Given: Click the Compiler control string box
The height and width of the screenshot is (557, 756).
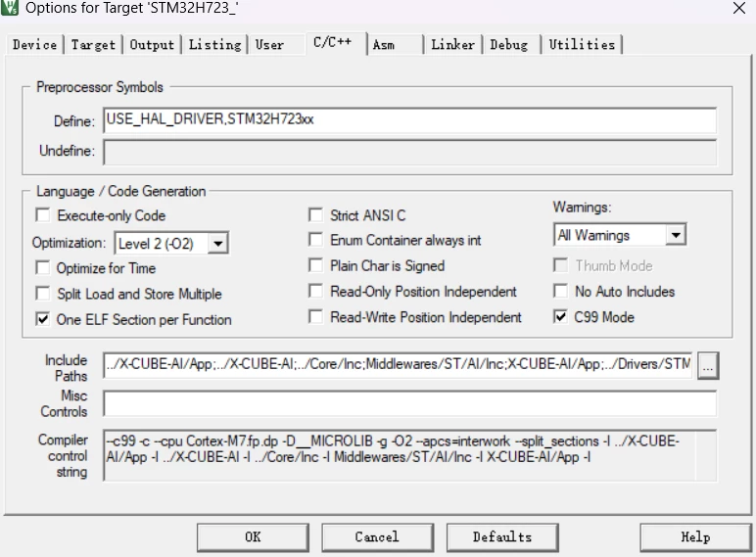Looking at the screenshot, I should pyautogui.click(x=409, y=455).
